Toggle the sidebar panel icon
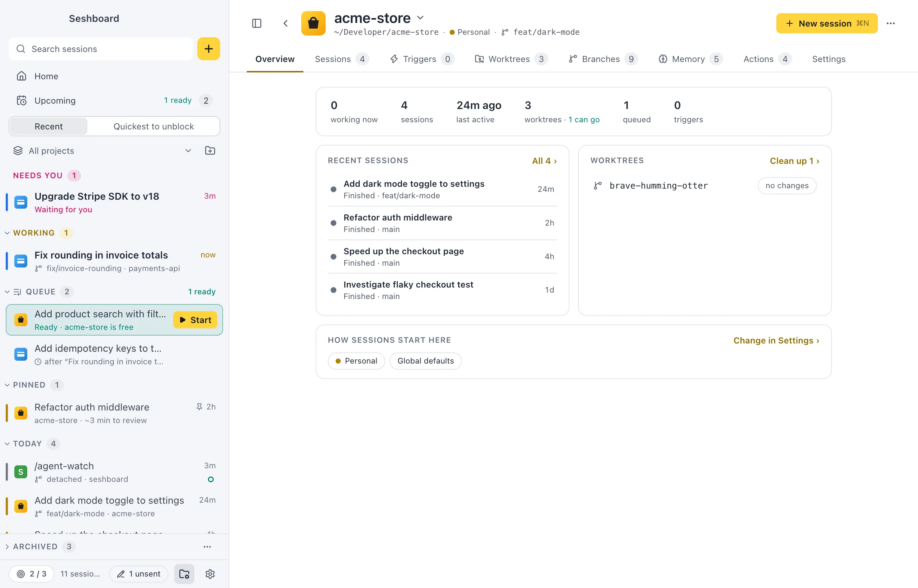 click(257, 23)
